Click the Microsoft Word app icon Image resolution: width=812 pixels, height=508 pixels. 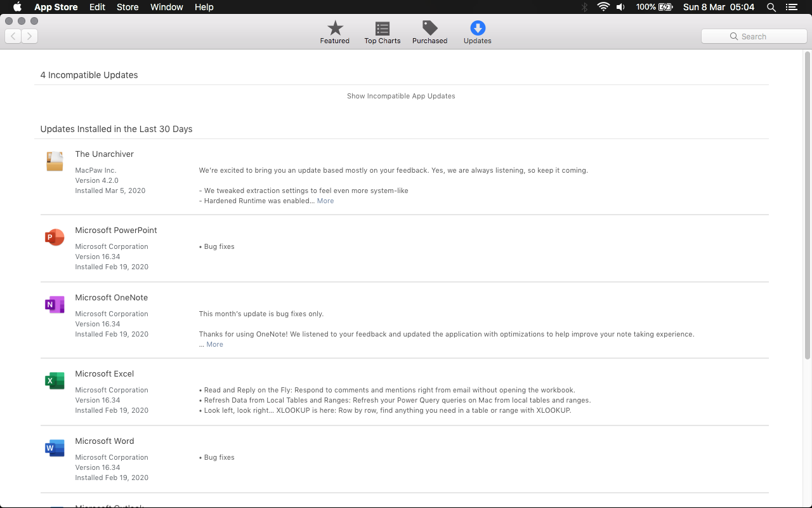click(x=55, y=448)
